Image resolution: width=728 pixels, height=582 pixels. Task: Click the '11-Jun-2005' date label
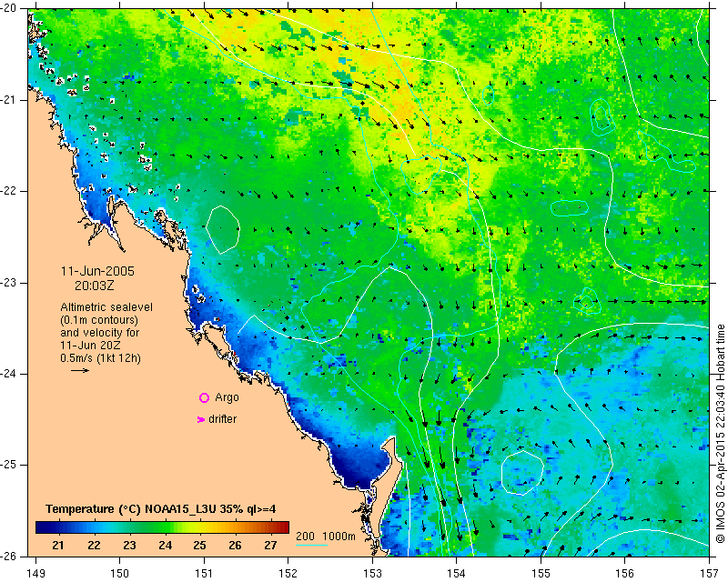pyautogui.click(x=97, y=271)
